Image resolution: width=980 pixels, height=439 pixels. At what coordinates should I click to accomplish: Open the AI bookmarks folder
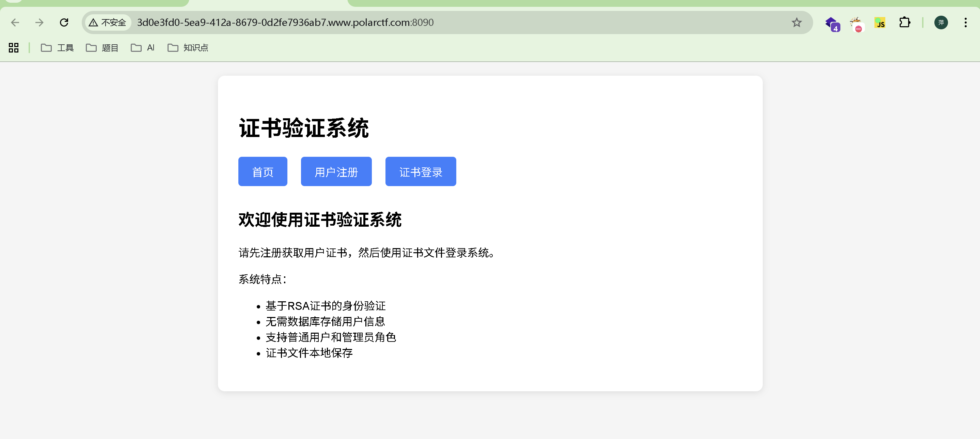[x=143, y=48]
